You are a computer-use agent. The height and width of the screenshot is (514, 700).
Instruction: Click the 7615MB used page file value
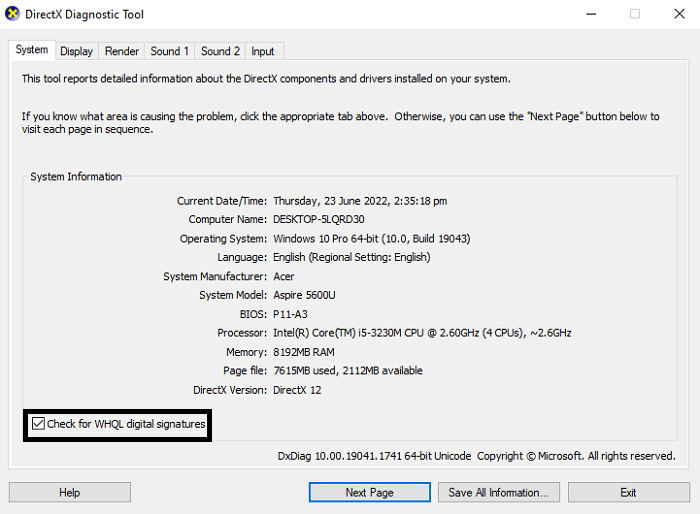click(x=348, y=371)
